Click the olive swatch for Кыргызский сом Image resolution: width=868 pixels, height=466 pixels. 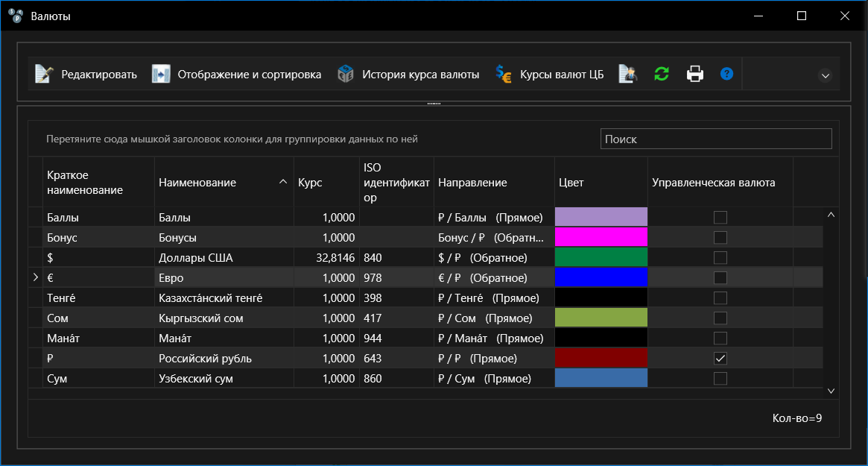601,318
